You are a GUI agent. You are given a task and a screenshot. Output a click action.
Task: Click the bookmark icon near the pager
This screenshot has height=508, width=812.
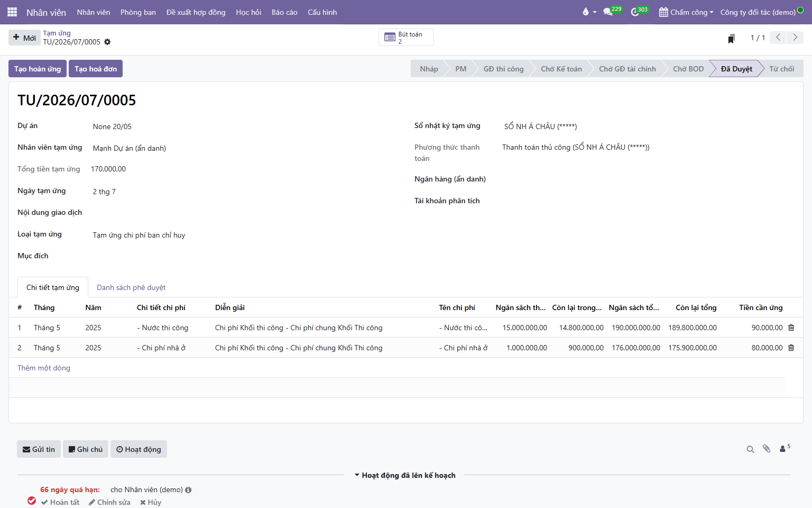[x=732, y=38]
